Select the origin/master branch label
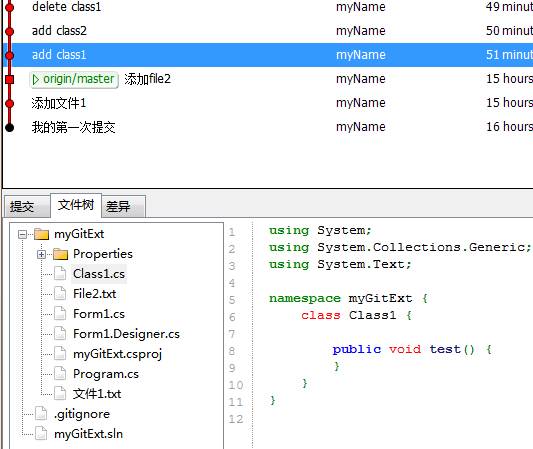Viewport: 533px width, 449px height. [74, 80]
